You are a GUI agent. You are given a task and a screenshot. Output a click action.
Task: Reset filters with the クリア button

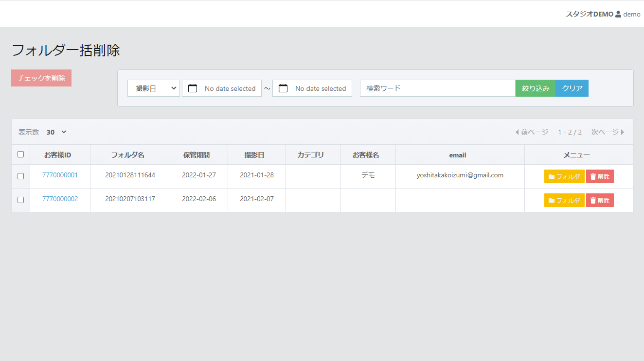coord(572,88)
